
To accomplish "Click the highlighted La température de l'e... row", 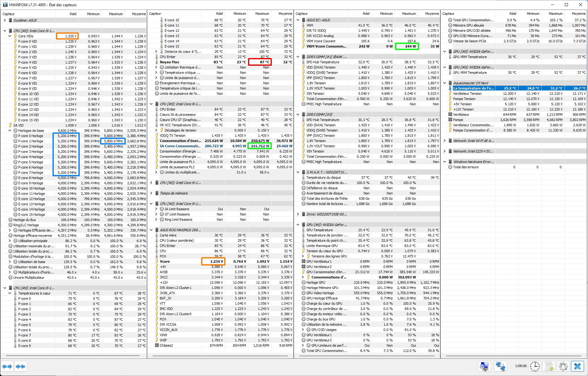I will point(473,88).
